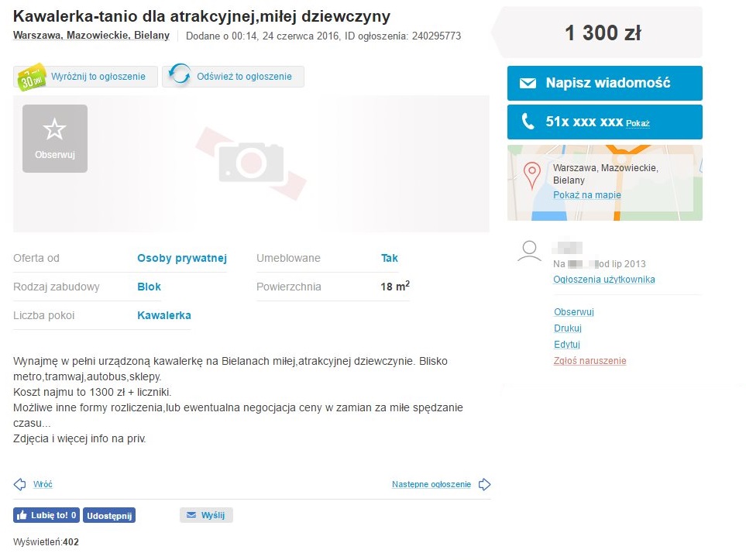
Task: Open the Edytuj option
Action: pos(567,344)
